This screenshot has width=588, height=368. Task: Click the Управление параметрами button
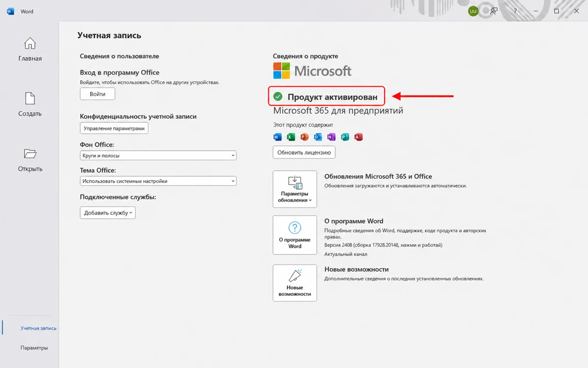pyautogui.click(x=114, y=128)
